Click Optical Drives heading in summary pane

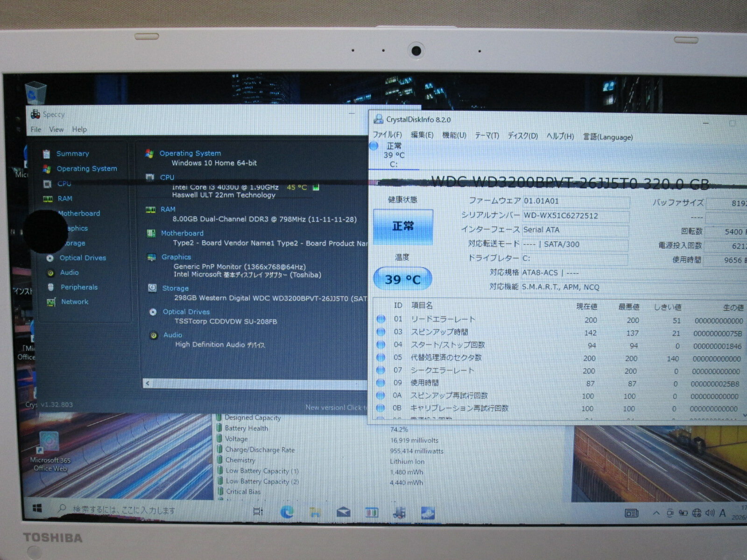(x=186, y=311)
